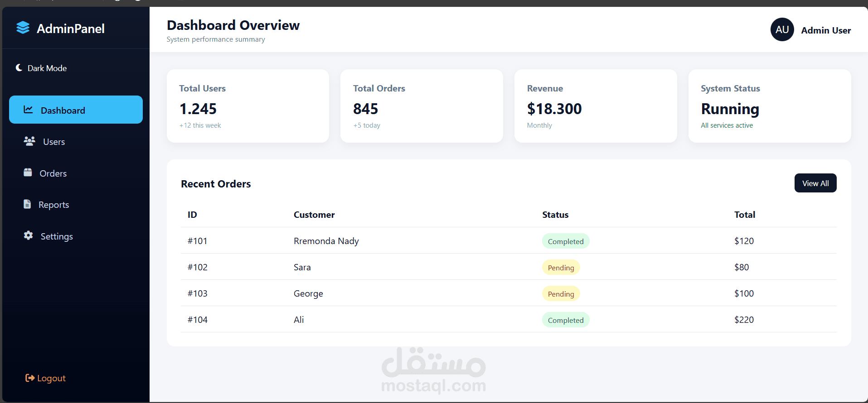Screen dimensions: 868x403
Task: Click the Logout link
Action: [x=45, y=378]
